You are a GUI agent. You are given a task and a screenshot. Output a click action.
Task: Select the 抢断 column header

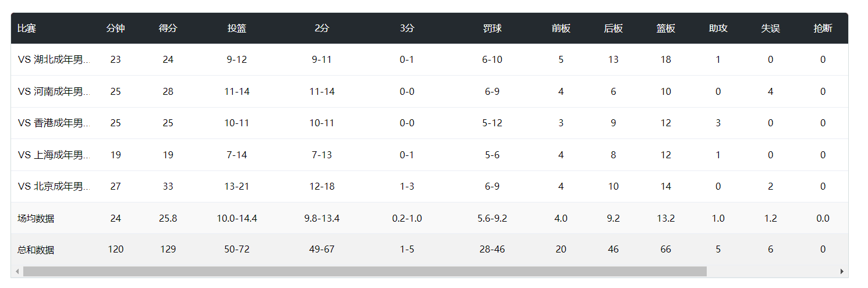point(823,28)
